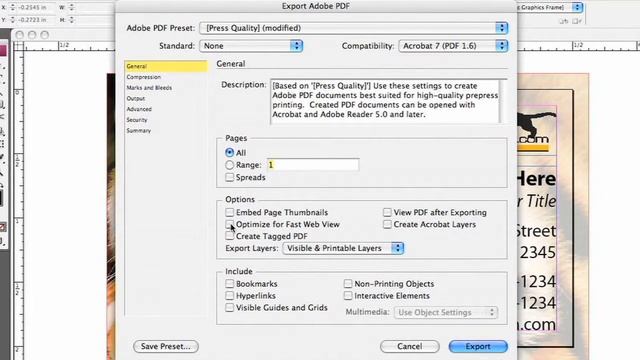Enable the Spreads checkbox
Image resolution: width=640 pixels, height=360 pixels.
(229, 178)
